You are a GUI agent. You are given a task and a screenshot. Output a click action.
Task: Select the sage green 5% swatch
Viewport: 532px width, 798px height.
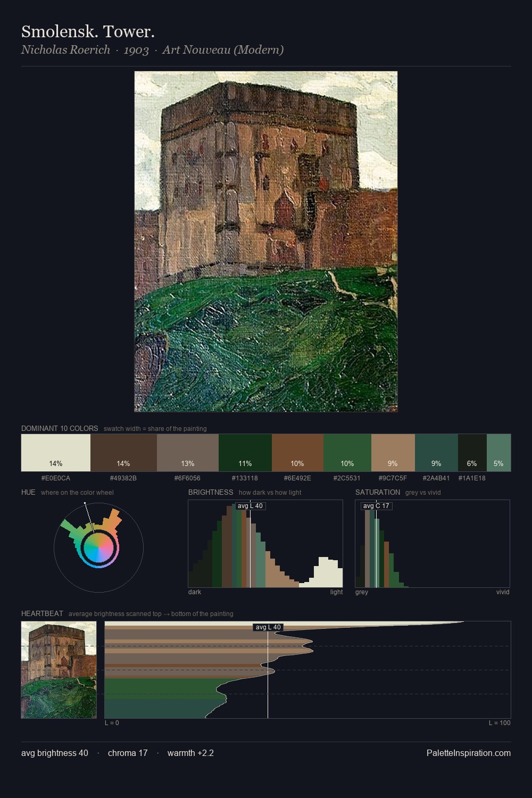tap(498, 453)
